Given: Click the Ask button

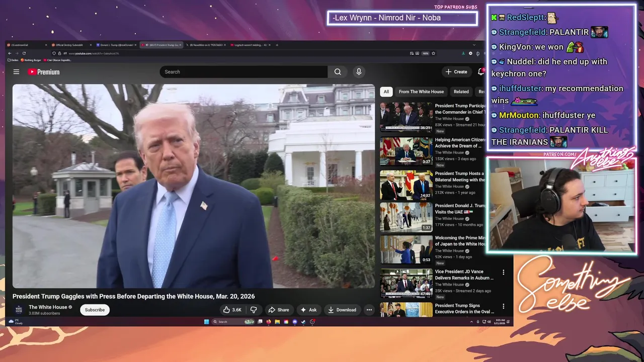Looking at the screenshot, I should [x=308, y=310].
